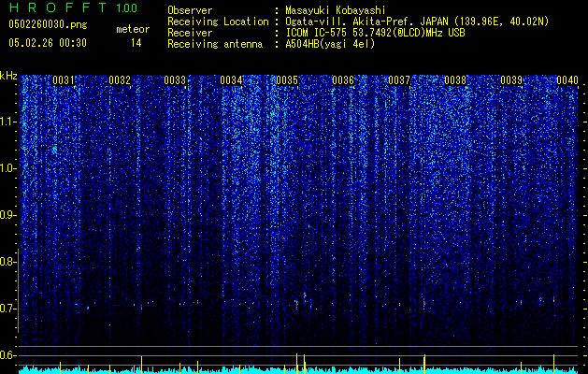This screenshot has width=588, height=374.
Task: Select the filename 0502260030.png
Action: tap(48, 24)
